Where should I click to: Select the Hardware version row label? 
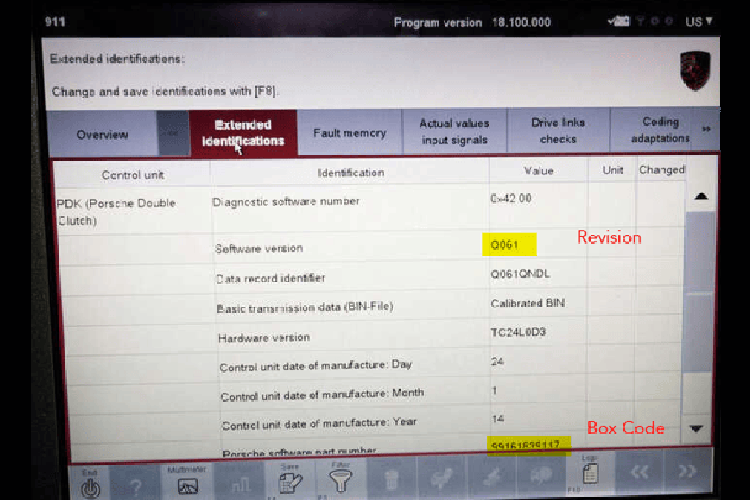pos(264,338)
